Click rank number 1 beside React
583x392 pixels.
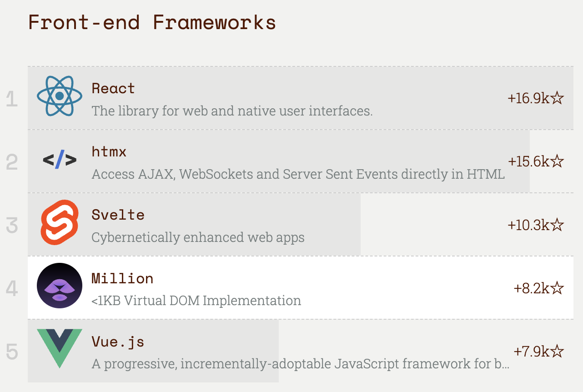12,99
